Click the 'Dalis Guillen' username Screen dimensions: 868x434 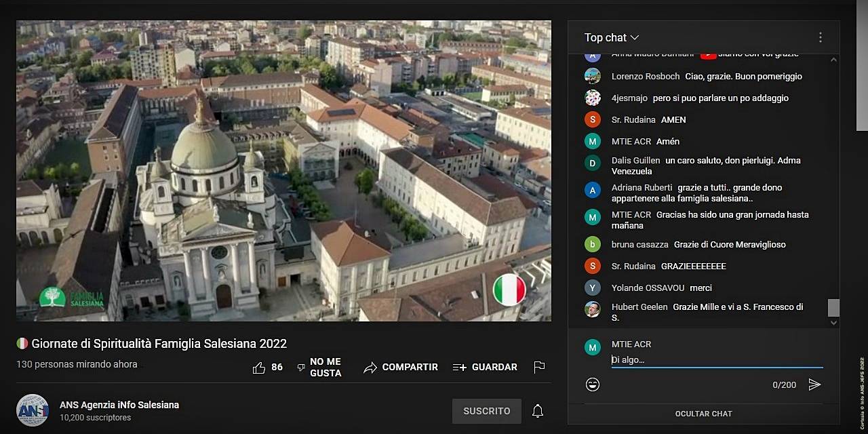click(636, 161)
